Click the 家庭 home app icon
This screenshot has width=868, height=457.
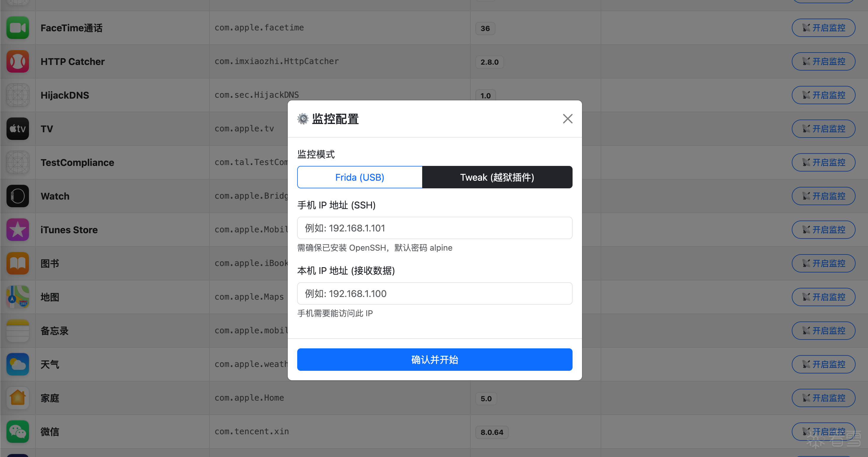pos(17,398)
